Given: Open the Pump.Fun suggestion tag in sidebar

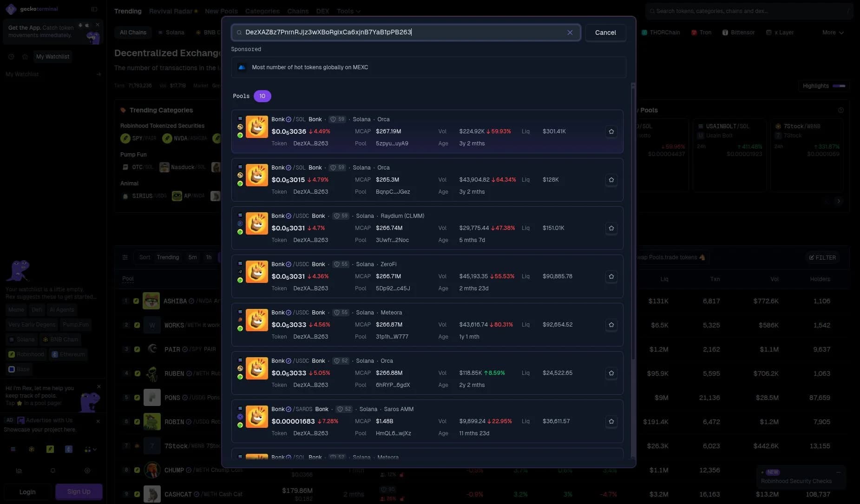Looking at the screenshot, I should (x=76, y=325).
